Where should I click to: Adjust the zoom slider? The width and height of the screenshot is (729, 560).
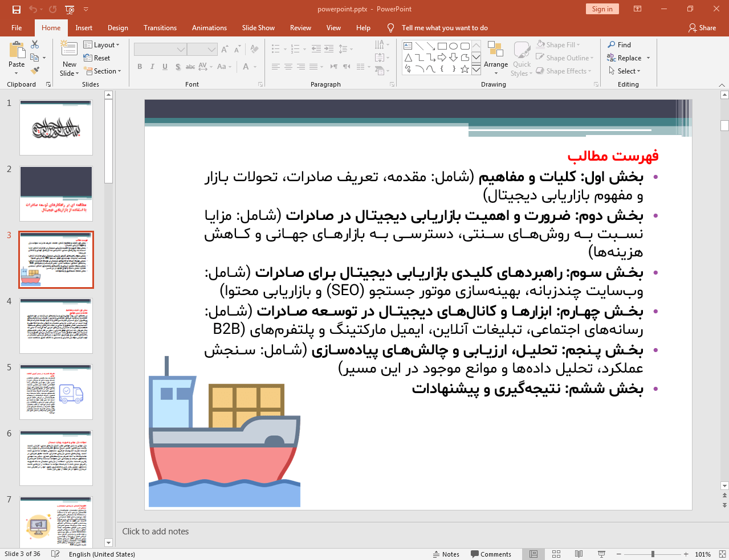tap(651, 553)
